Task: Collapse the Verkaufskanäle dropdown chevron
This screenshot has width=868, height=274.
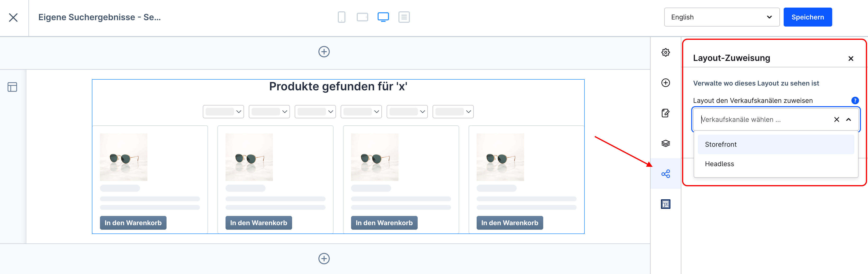Action: [x=849, y=120]
